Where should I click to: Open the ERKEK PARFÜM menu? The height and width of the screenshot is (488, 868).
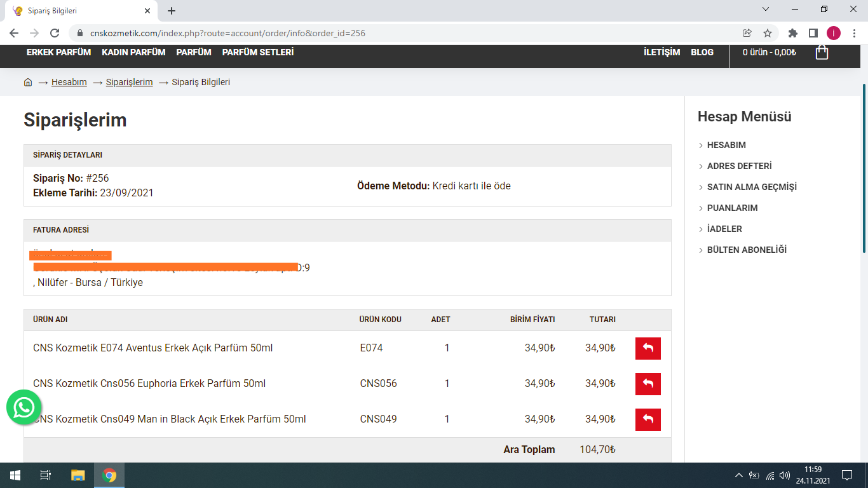tap(58, 52)
